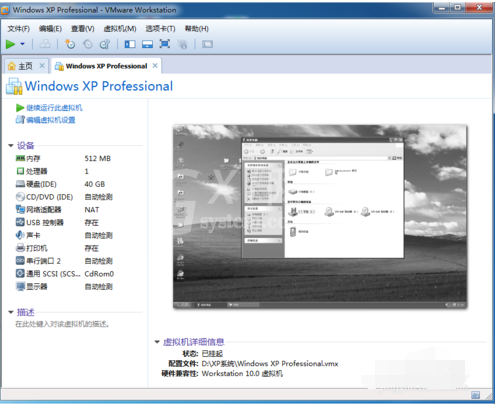495x405 pixels.
Task: Click the disc icon beside CD/DVD (IDE)
Action: 20,197
